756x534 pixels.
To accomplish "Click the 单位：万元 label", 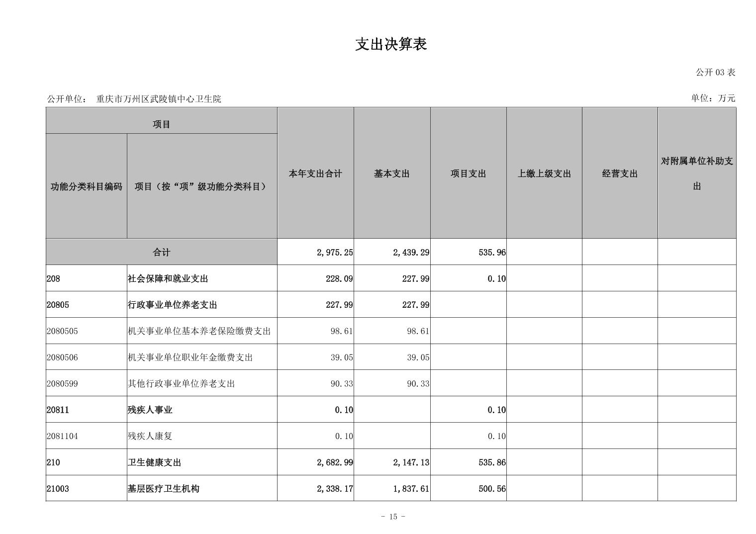I will click(x=712, y=98).
